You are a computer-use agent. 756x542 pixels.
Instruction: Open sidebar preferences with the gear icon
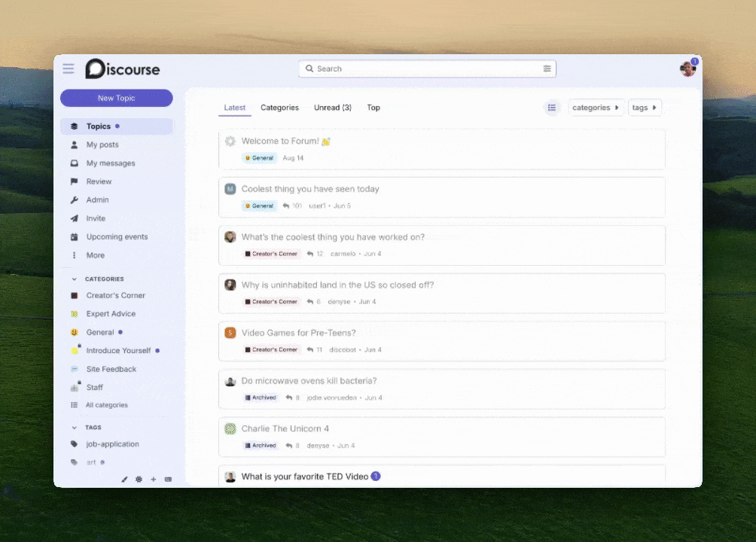[x=139, y=479]
